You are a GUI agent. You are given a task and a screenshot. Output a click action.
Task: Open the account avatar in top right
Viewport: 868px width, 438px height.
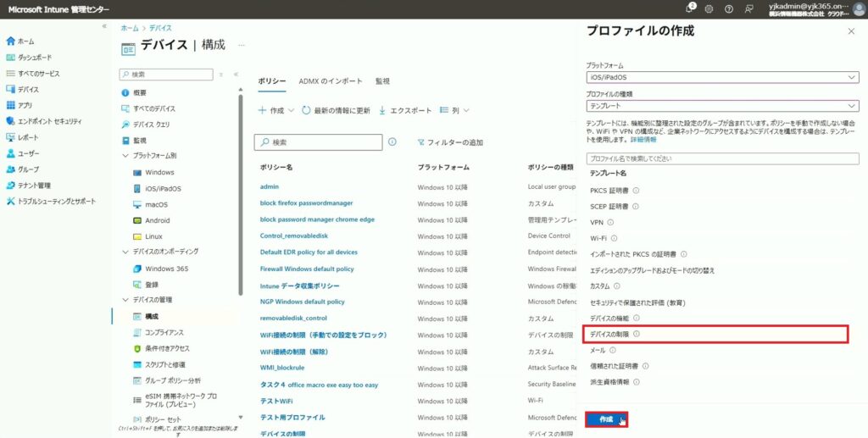858,8
